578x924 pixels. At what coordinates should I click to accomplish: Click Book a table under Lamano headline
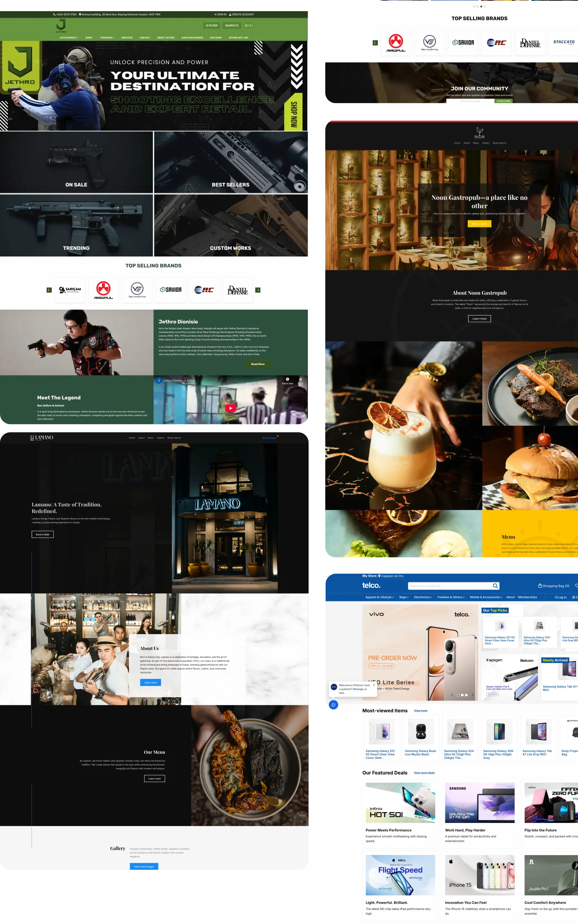(x=42, y=535)
